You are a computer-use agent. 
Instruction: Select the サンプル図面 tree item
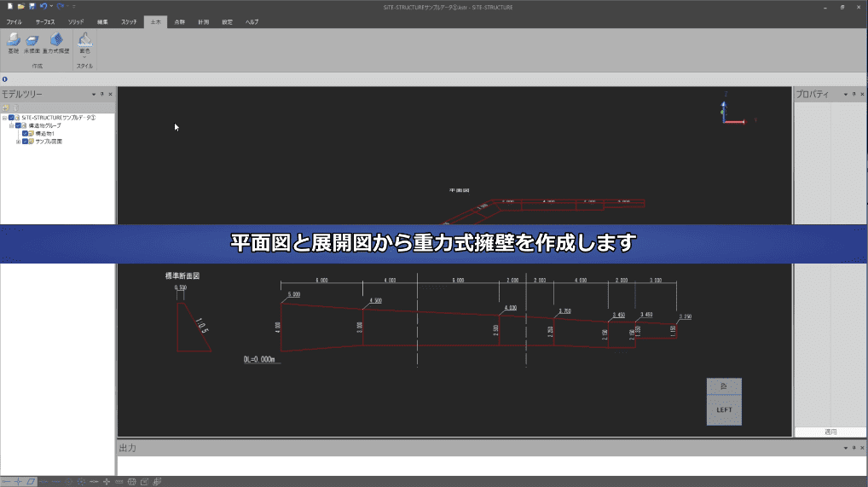point(49,142)
